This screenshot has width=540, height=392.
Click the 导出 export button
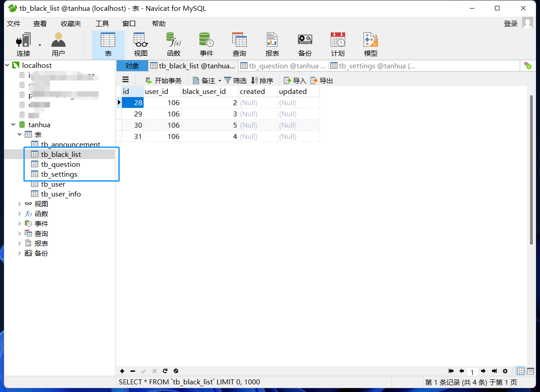tap(322, 81)
